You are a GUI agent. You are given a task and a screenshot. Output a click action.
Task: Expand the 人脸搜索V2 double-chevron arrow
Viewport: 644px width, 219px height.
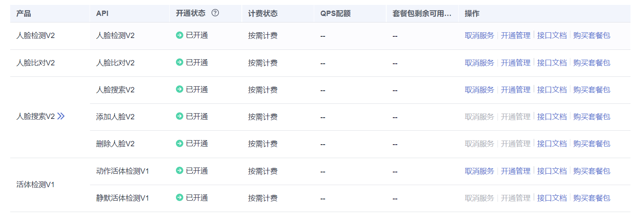(x=61, y=116)
